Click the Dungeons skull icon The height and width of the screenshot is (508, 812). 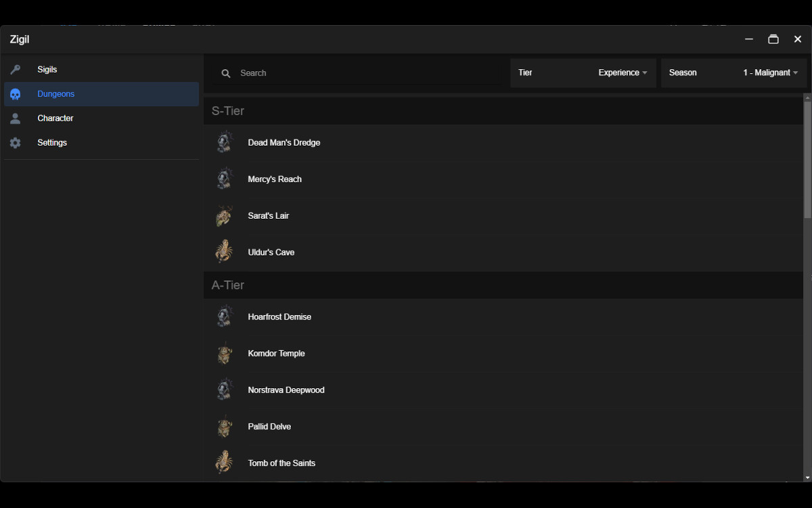pos(16,94)
